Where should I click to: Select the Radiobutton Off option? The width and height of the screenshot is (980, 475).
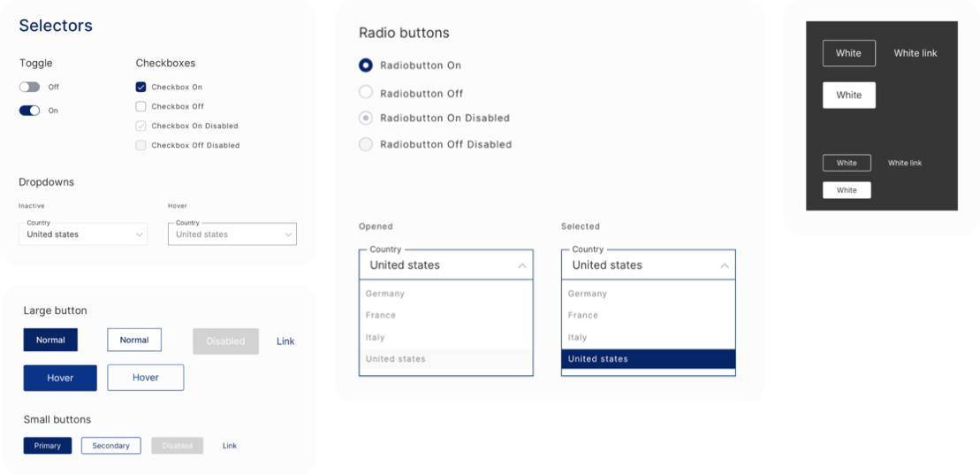366,93
